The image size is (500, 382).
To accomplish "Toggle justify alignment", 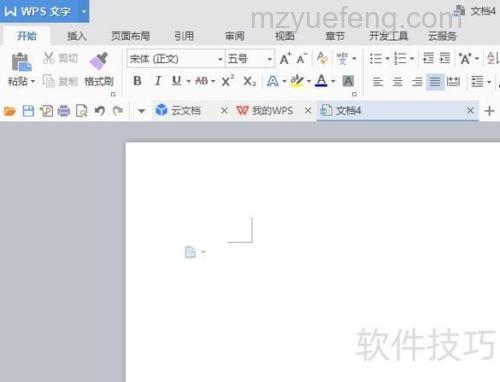I will (x=435, y=81).
